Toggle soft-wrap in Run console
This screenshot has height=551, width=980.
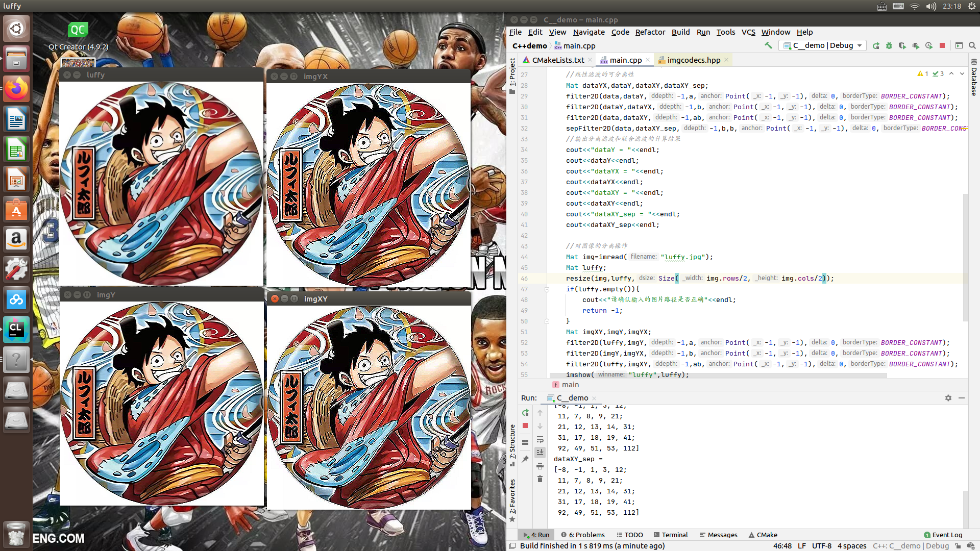pyautogui.click(x=540, y=439)
